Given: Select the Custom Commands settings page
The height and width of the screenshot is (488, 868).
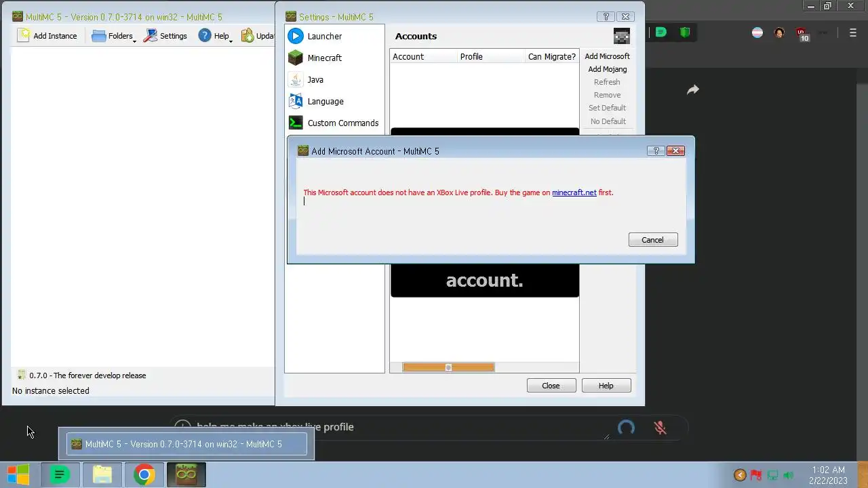Looking at the screenshot, I should 334,123.
